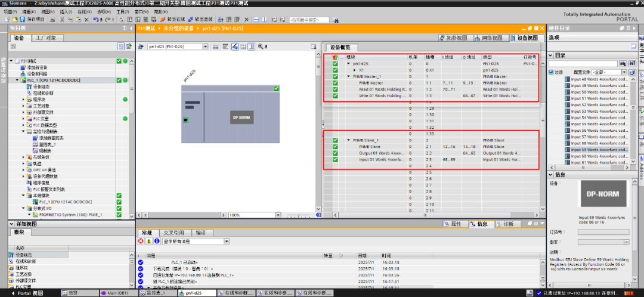Switch to 属性 inspector tab

click(456, 224)
